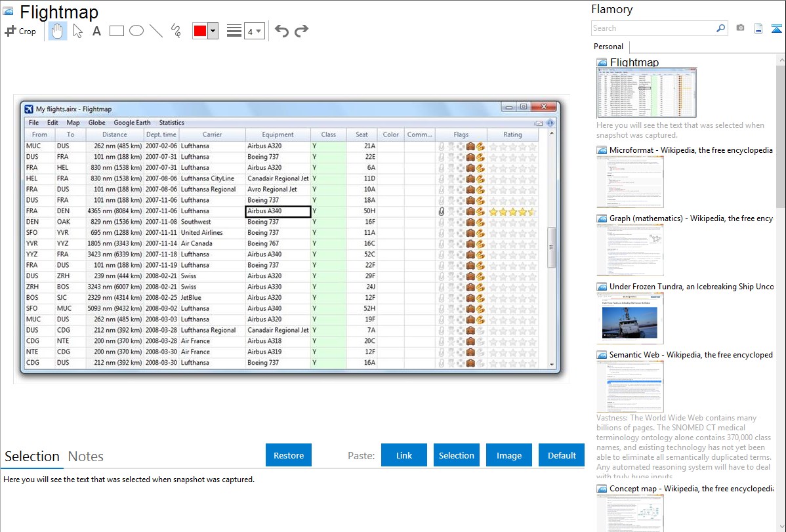Open the Microformat Wikipedia snapshot thumbnail
Viewport: 786px width, 532px height.
(x=630, y=182)
